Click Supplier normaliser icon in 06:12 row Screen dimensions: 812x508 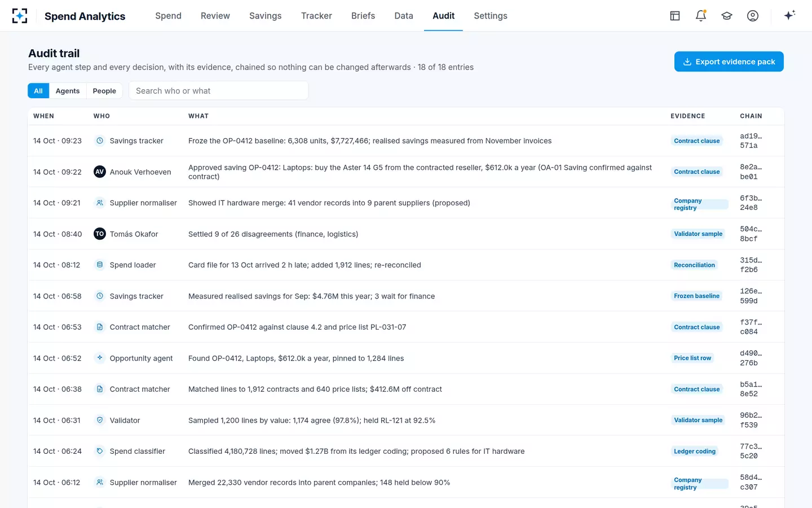click(100, 482)
